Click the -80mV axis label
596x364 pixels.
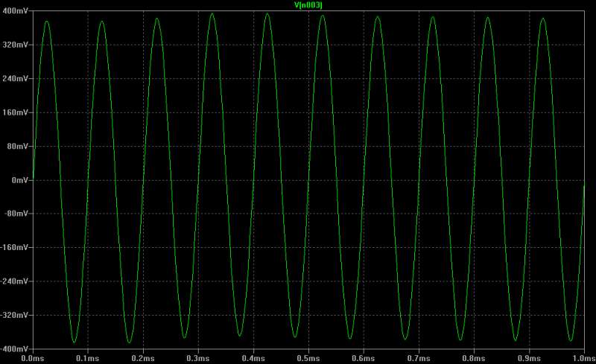(x=16, y=214)
